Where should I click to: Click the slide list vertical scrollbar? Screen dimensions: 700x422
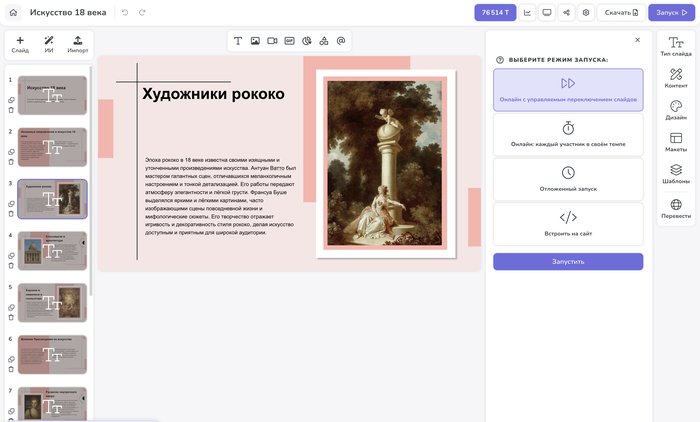point(91,181)
